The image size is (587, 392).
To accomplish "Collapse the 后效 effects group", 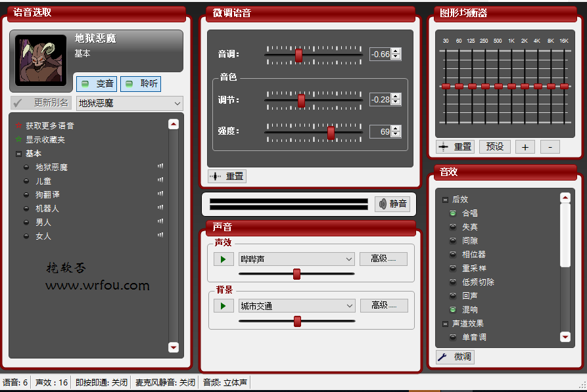I will click(x=445, y=200).
